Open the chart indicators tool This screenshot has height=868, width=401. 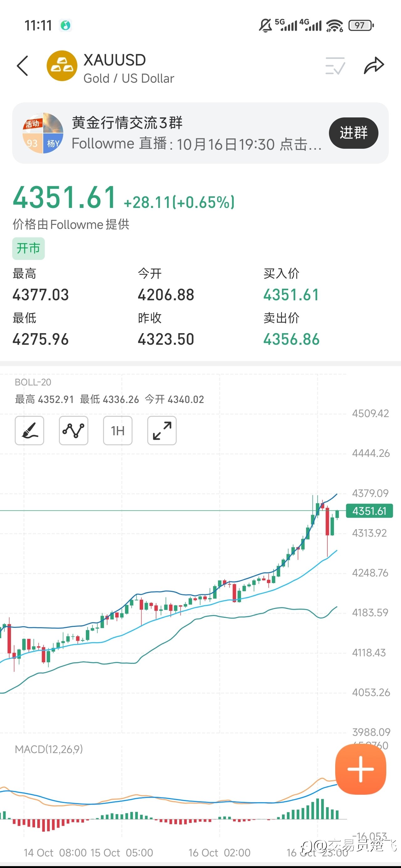(74, 430)
